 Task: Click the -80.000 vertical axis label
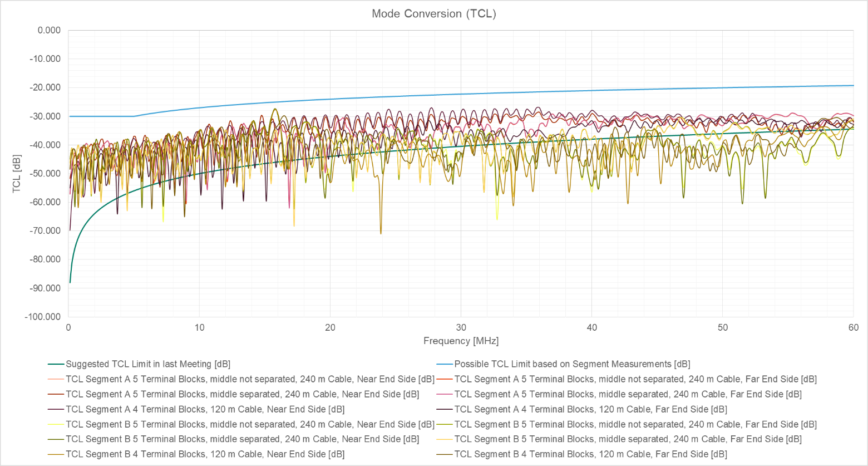[46, 259]
